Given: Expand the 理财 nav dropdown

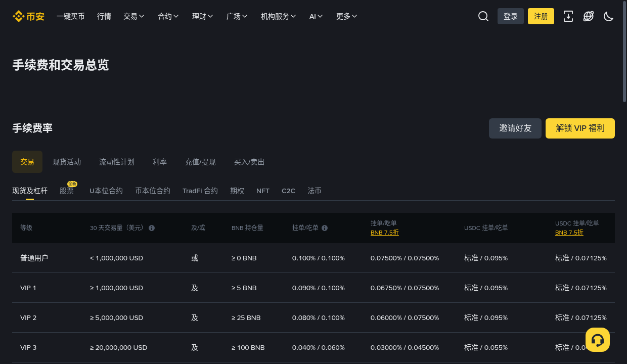Looking at the screenshot, I should 203,16.
